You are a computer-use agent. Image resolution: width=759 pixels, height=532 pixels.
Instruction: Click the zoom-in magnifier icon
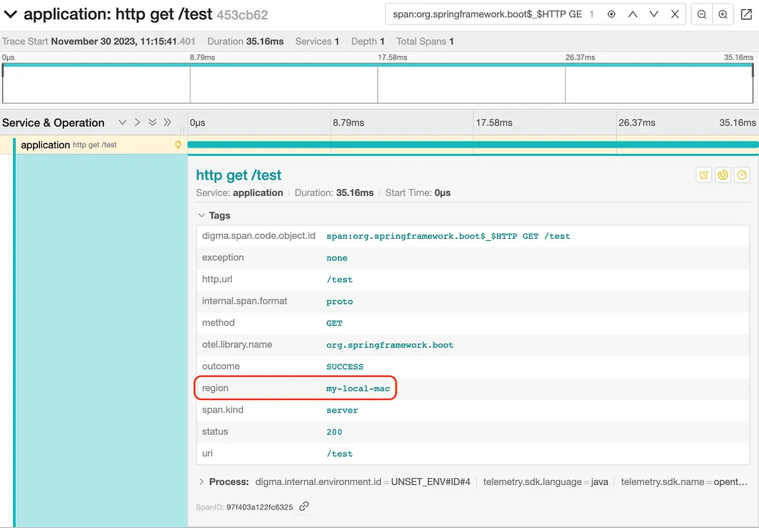721,13
